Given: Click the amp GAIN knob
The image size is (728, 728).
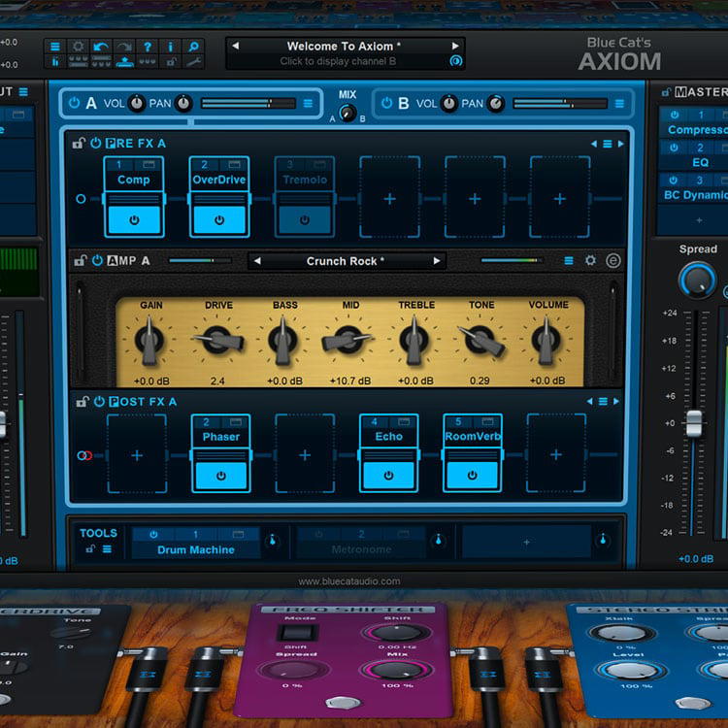Looking at the screenshot, I should [149, 342].
